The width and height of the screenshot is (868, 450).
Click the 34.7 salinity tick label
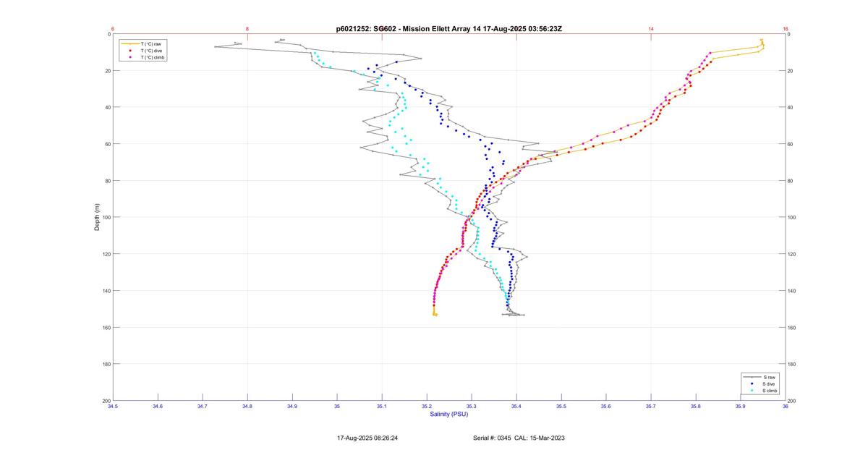pos(203,406)
